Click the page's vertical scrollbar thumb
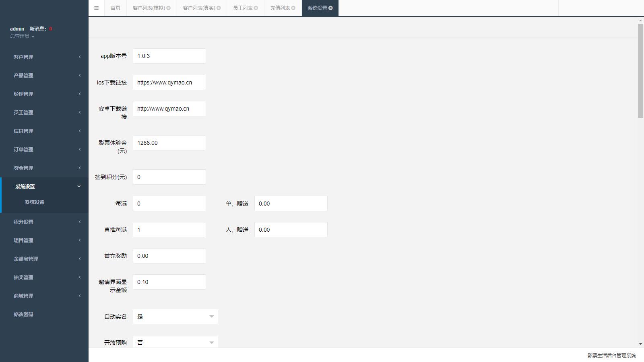 point(640,70)
